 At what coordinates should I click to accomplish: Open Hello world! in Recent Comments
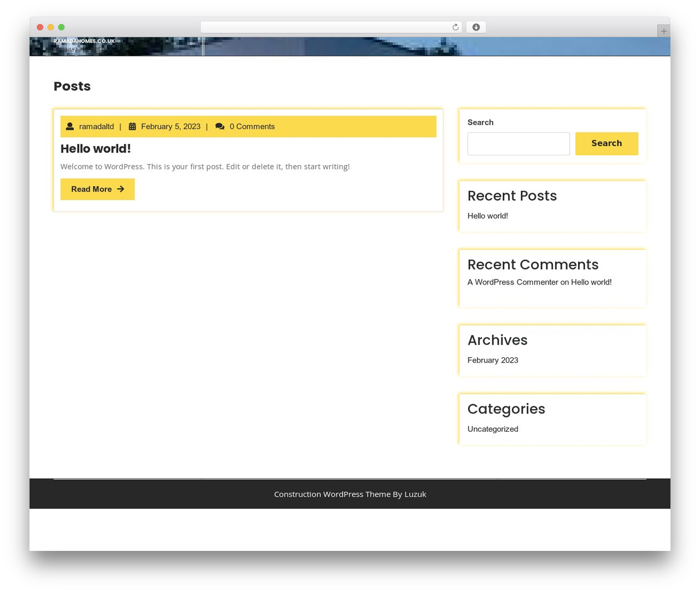click(x=591, y=282)
